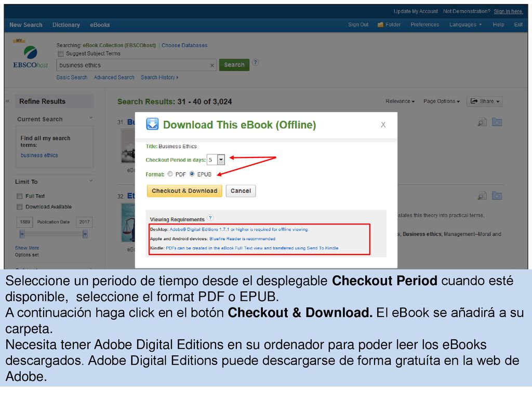Image resolution: width=532 pixels, height=399 pixels.
Task: Open the Page Options dropdown
Action: click(x=442, y=101)
